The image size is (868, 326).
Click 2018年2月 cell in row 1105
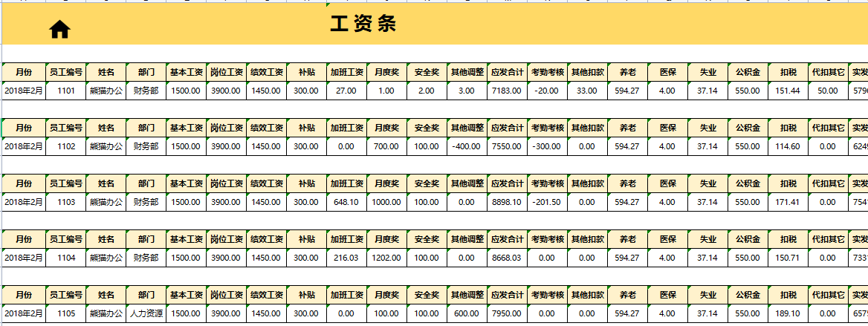click(24, 313)
